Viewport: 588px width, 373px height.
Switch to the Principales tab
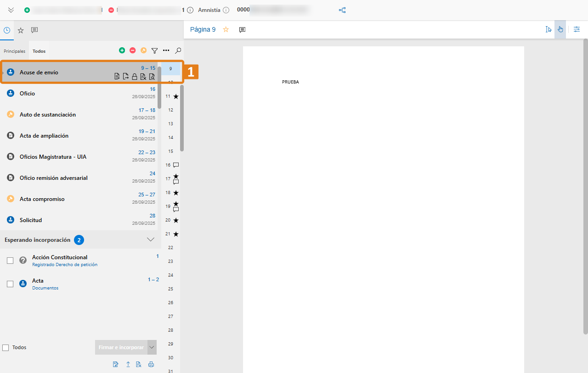pos(15,51)
